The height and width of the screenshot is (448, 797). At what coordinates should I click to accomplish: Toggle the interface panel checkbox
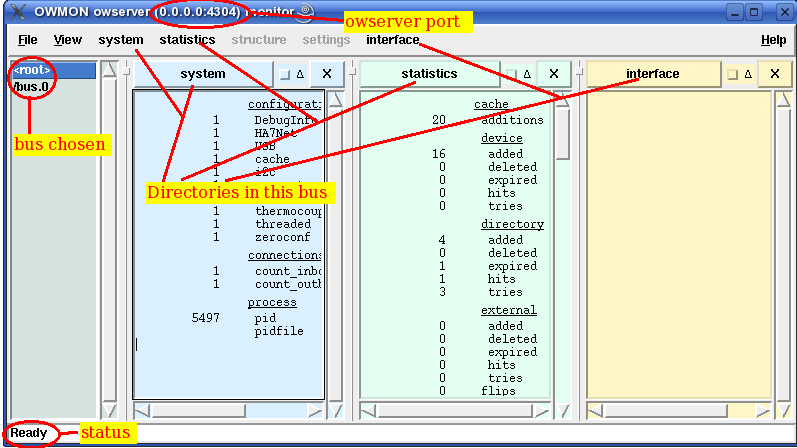tap(732, 75)
